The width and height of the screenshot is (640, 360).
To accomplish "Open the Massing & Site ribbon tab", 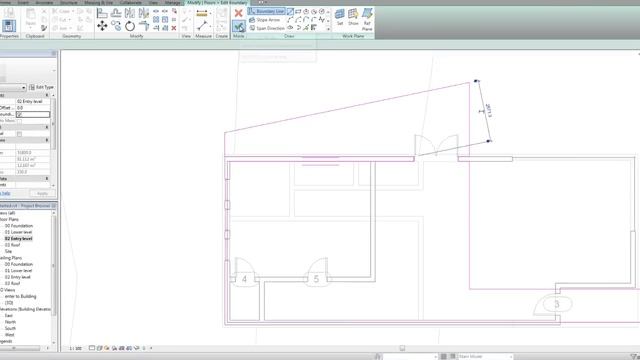I will (98, 3).
